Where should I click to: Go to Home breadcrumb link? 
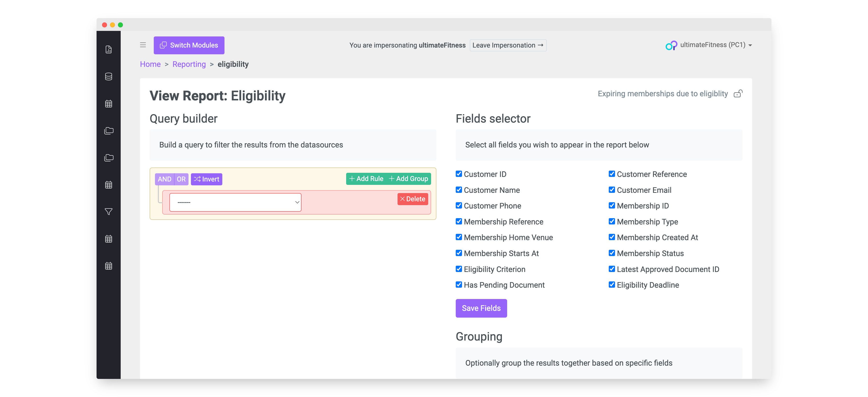150,64
